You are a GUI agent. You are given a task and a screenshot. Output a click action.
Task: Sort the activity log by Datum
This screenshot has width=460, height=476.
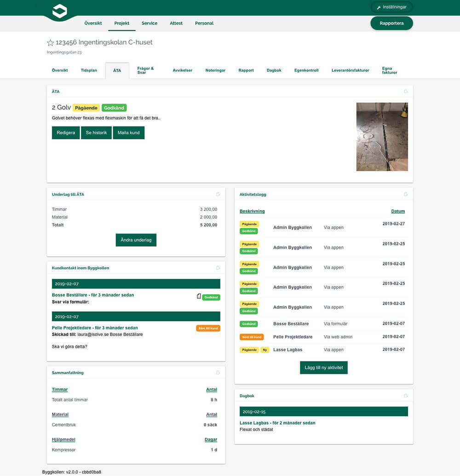pyautogui.click(x=398, y=211)
